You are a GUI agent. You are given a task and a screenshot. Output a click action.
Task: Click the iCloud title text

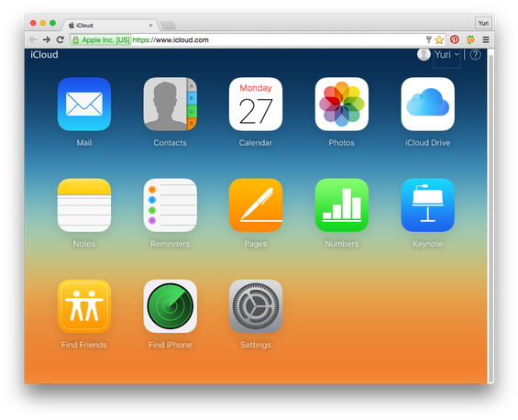click(44, 54)
